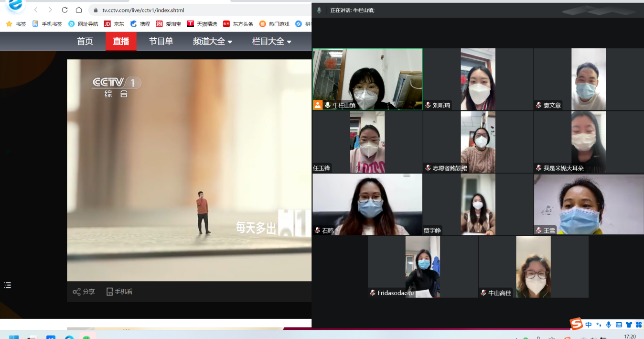Toggle Sogou punctuation mode button
Viewport: 644px width, 339px height.
[599, 325]
